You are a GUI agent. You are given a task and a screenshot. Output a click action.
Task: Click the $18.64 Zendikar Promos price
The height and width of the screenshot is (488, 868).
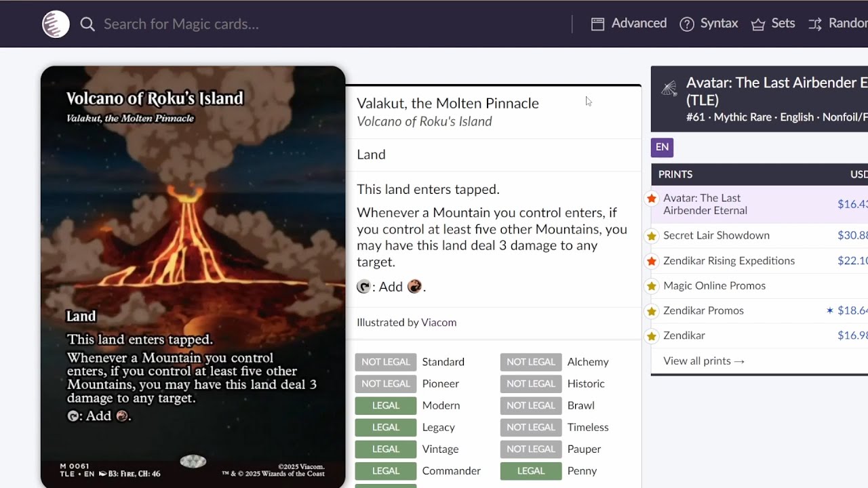pyautogui.click(x=852, y=310)
